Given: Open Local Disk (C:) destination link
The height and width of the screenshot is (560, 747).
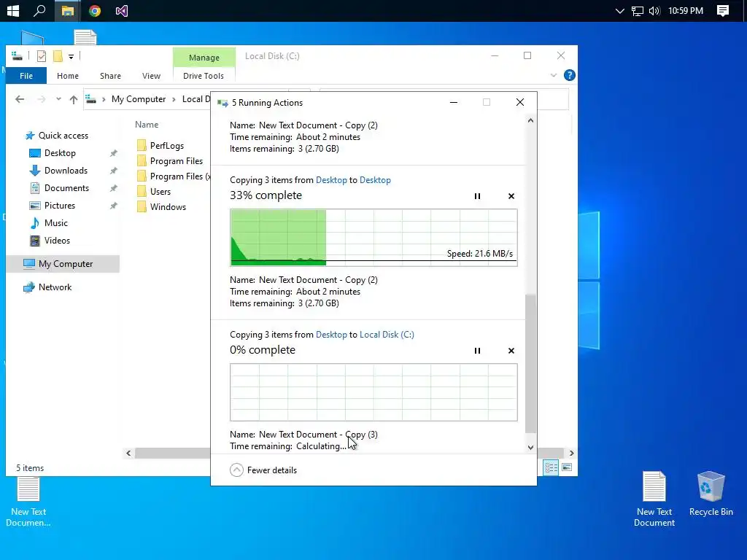Looking at the screenshot, I should click(x=387, y=335).
